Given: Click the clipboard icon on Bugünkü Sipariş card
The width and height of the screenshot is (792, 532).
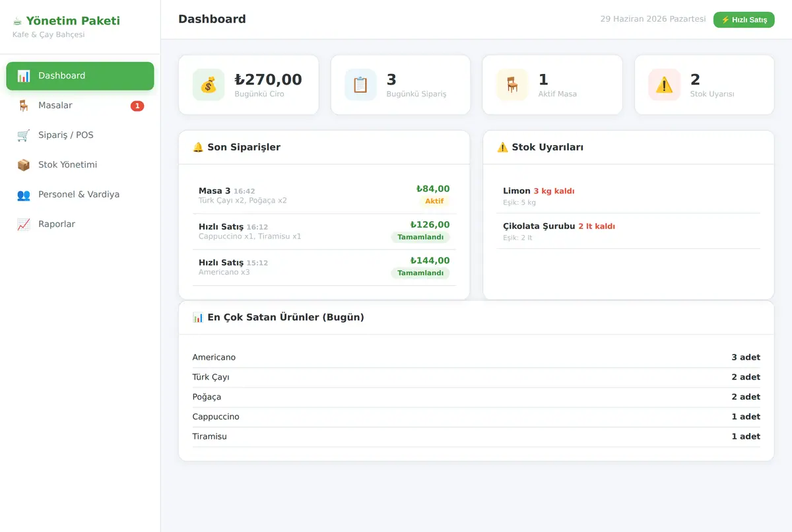Looking at the screenshot, I should (360, 85).
